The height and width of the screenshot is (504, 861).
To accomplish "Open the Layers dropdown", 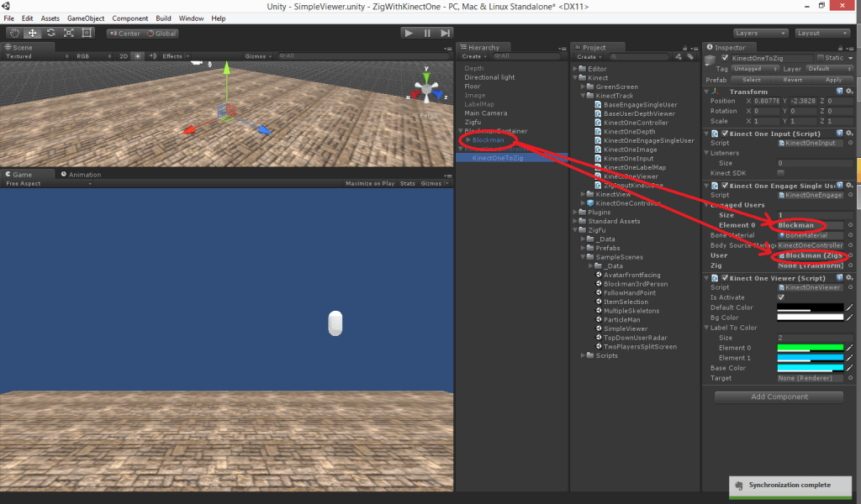I will click(759, 33).
